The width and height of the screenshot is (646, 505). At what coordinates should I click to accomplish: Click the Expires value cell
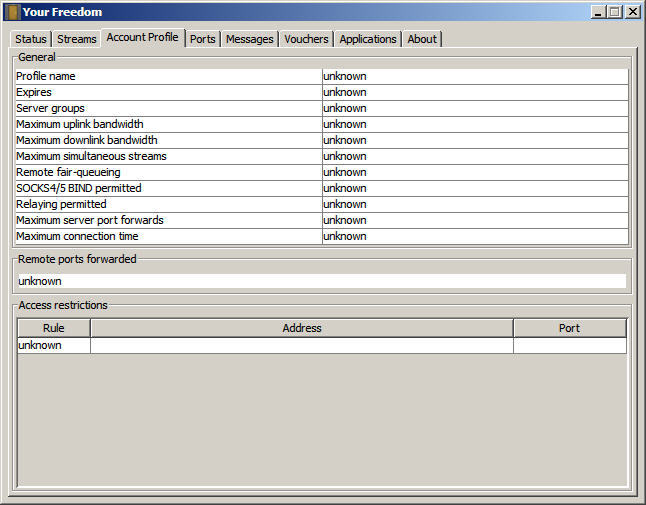point(474,92)
